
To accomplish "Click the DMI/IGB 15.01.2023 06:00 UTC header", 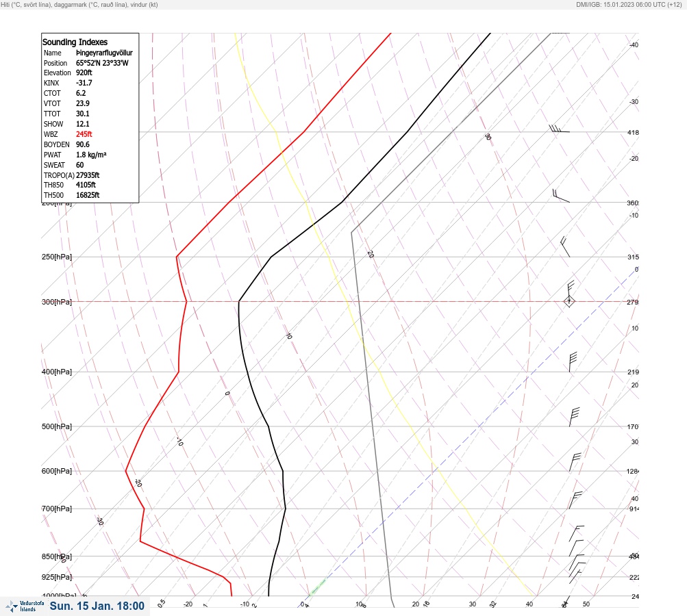I will 629,4.
